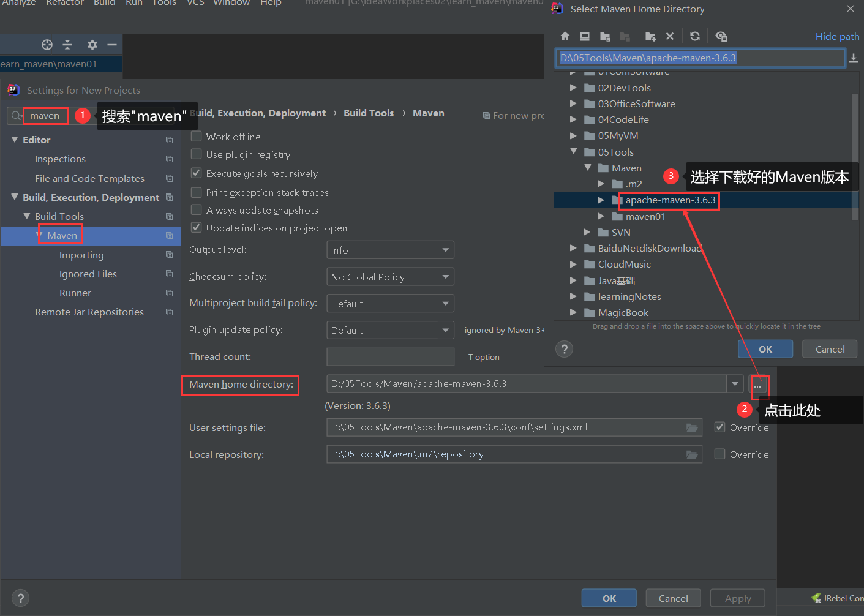Screen dimensions: 864x616
Task: Open project panel gear options
Action: tap(92, 45)
